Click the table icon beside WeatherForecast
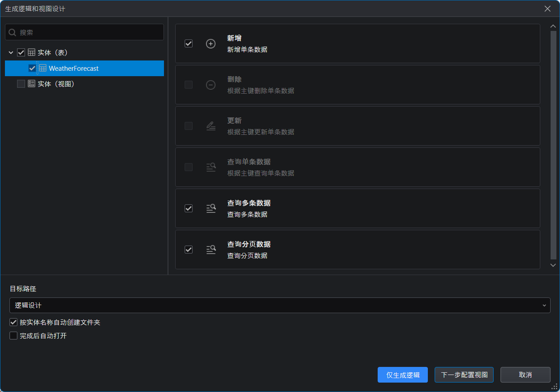 click(43, 69)
